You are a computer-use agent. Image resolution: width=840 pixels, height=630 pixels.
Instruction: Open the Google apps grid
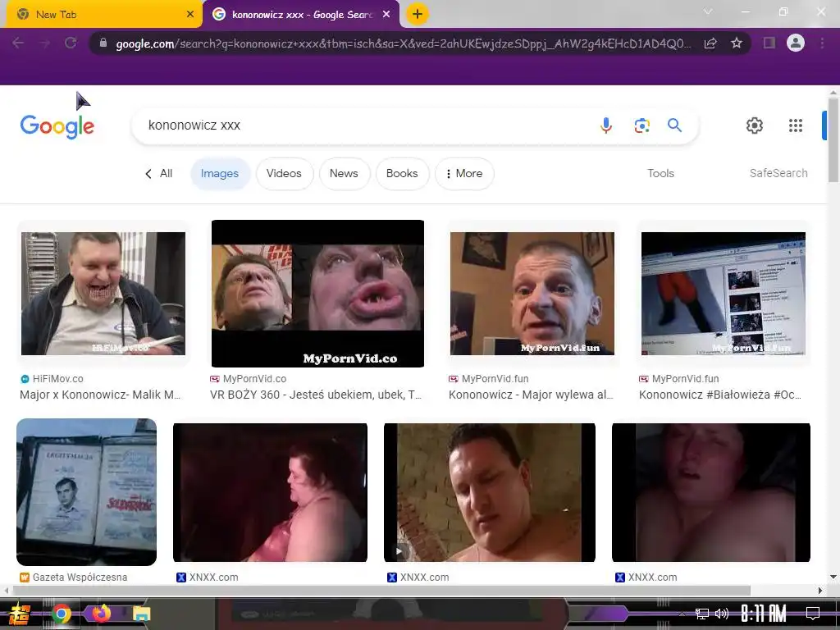[796, 126]
